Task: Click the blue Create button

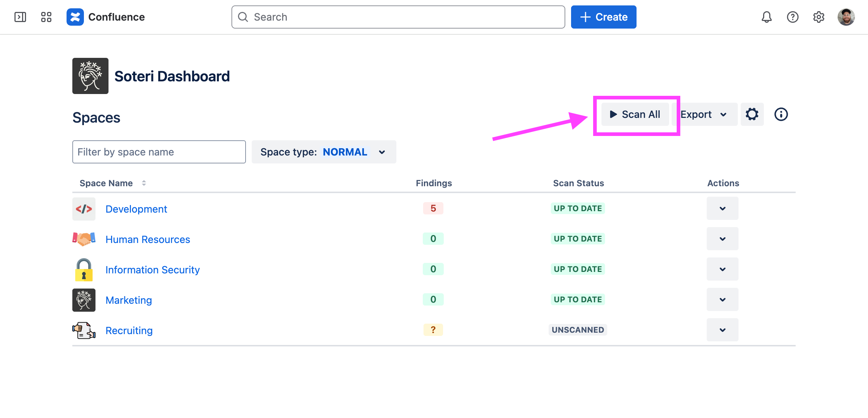Action: tap(604, 17)
